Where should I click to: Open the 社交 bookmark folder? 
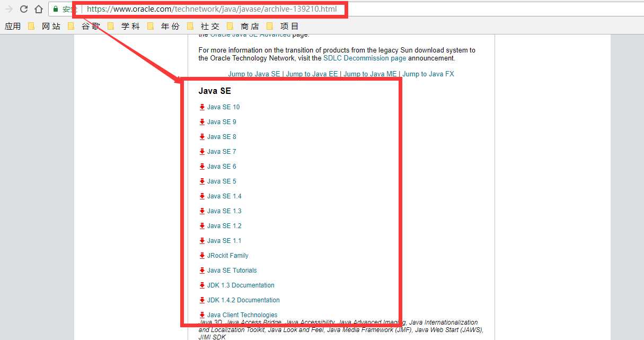pos(204,26)
